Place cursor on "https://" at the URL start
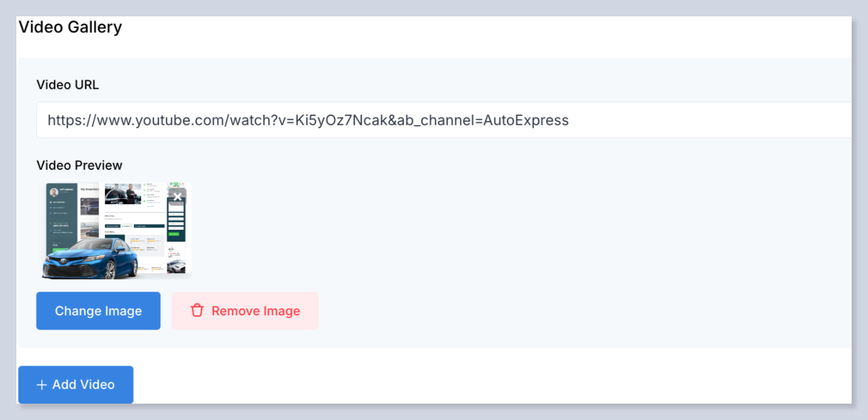Screen dimensions: 868x420 click(71, 121)
